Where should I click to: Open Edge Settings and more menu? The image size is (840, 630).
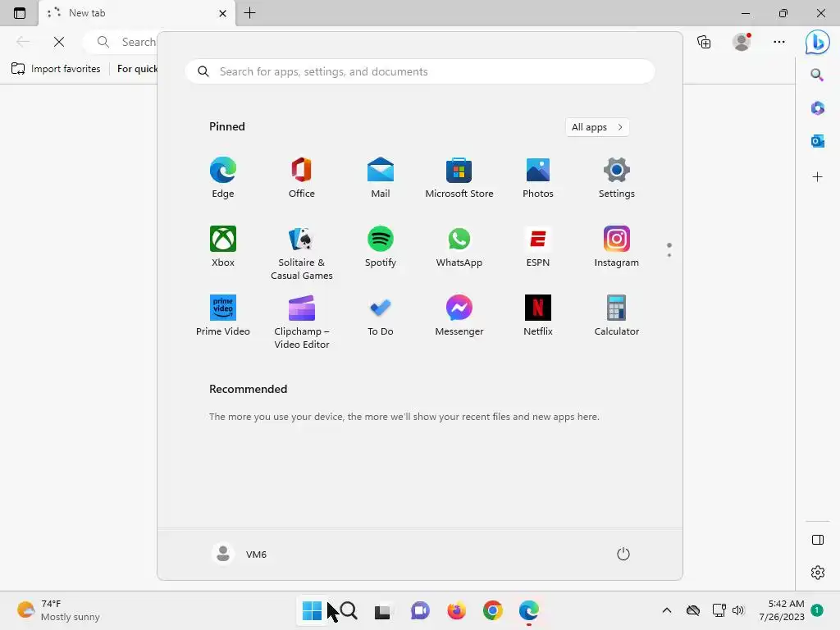pos(779,42)
